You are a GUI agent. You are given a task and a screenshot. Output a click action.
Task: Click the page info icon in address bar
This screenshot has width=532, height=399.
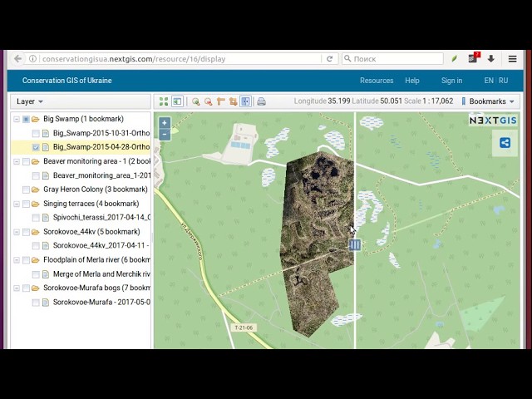click(32, 59)
